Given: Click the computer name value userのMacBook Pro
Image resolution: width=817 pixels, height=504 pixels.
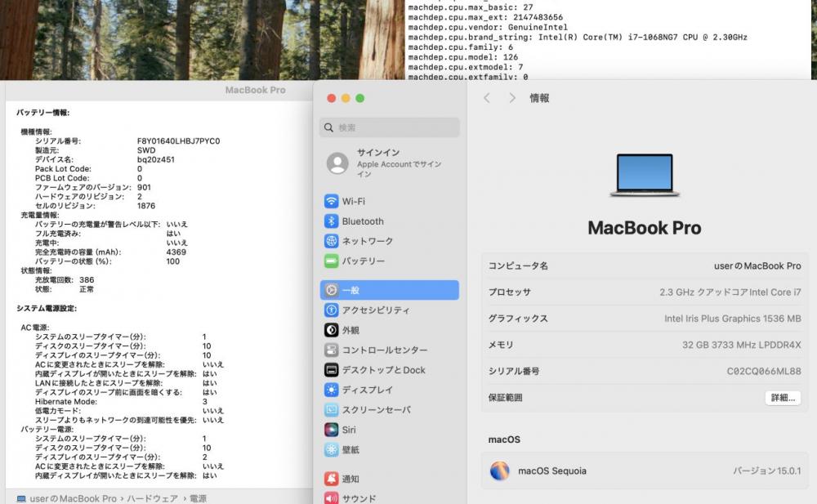Looking at the screenshot, I should [x=757, y=265].
